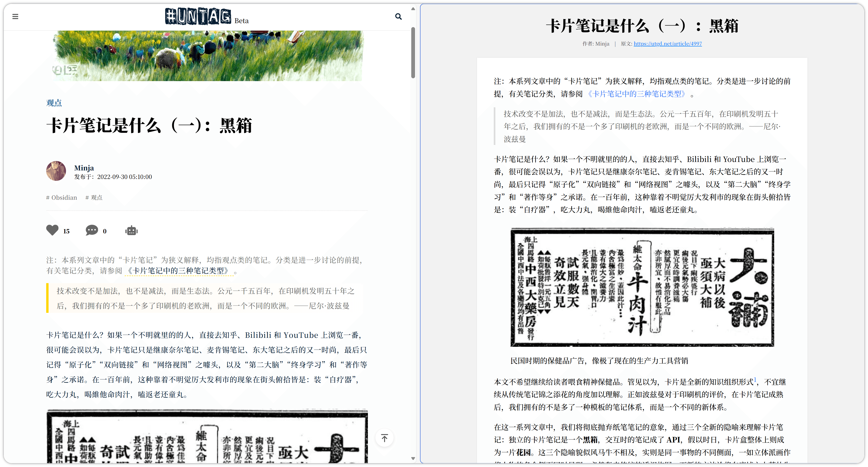This screenshot has width=868, height=467.
Task: Open site search with magnifier icon
Action: coord(398,17)
